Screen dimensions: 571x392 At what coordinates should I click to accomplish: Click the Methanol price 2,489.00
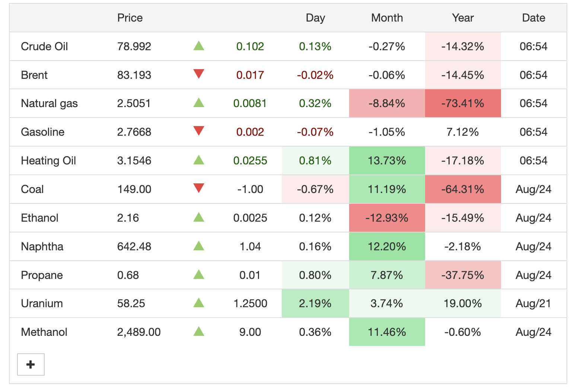[x=139, y=332]
